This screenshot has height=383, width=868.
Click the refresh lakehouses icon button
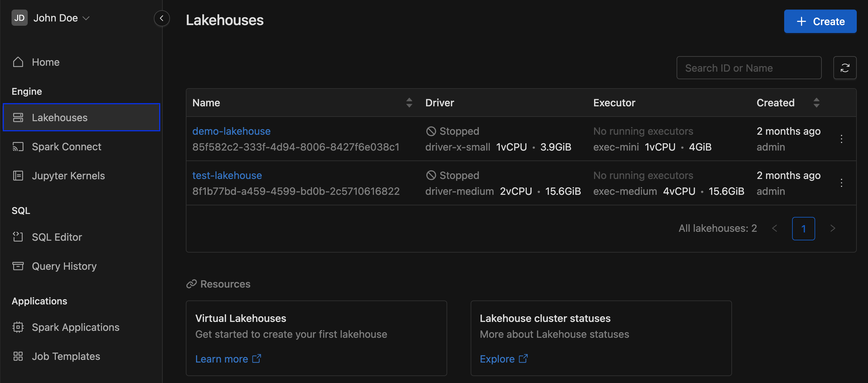(x=845, y=68)
